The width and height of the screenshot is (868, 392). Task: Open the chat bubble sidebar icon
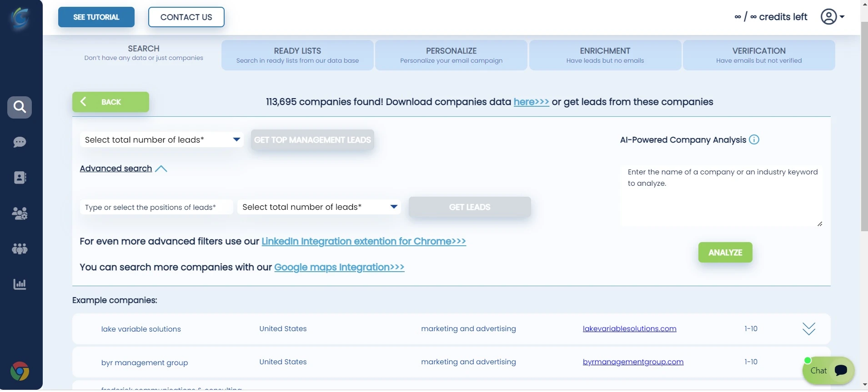(x=20, y=142)
